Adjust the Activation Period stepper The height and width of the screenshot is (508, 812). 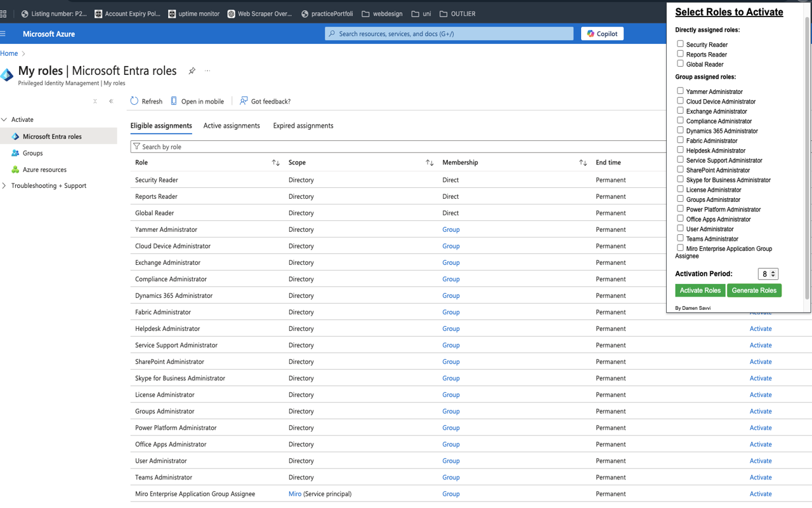click(x=773, y=274)
